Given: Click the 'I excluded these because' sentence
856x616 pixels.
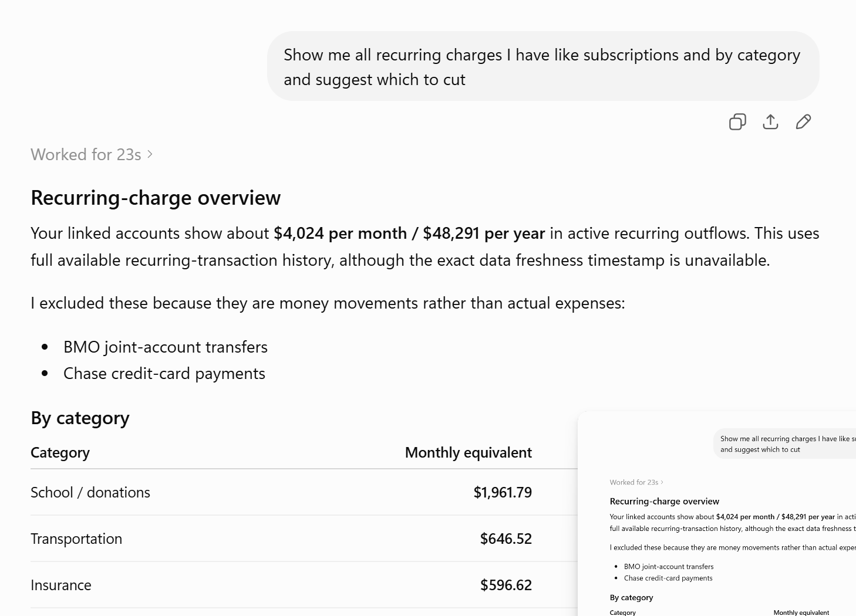Looking at the screenshot, I should 328,303.
